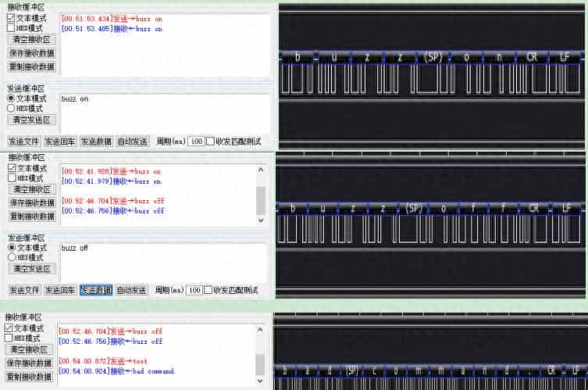Click decoded 'CR' label in 'bad command' waveform
This screenshot has width=588, height=390.
point(551,371)
